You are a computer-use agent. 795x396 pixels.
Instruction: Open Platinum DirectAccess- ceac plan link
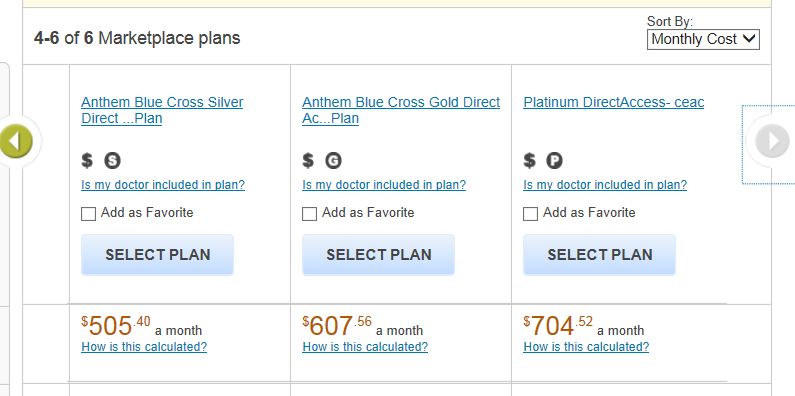(613, 102)
